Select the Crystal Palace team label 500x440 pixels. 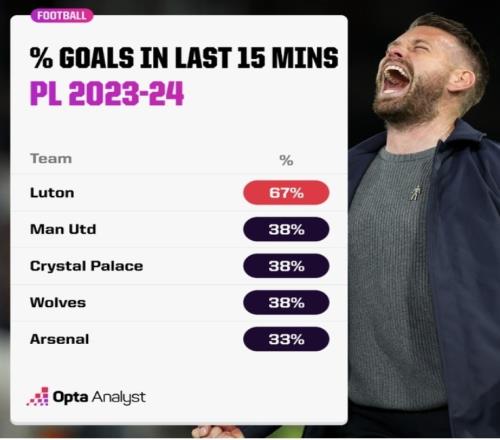(87, 266)
